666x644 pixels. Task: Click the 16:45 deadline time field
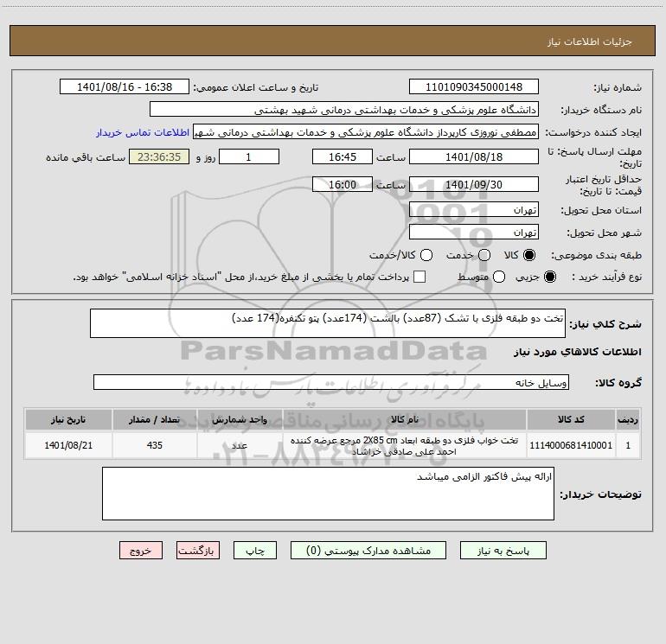click(343, 156)
